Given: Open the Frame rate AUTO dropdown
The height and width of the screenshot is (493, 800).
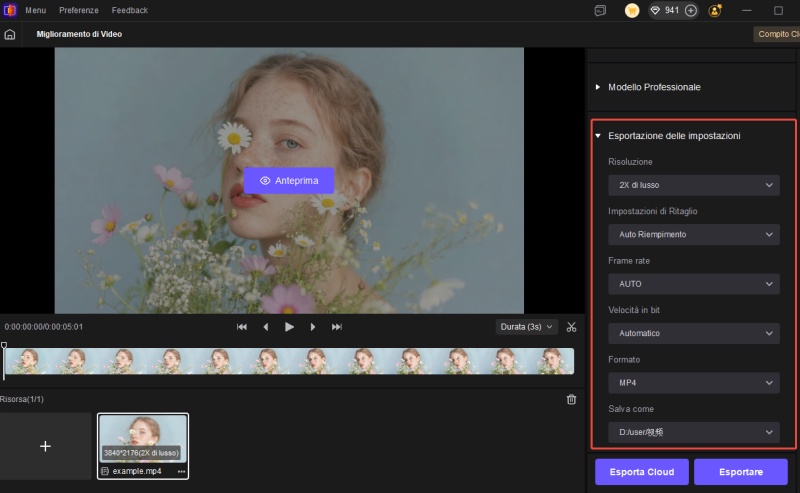Looking at the screenshot, I should 693,284.
